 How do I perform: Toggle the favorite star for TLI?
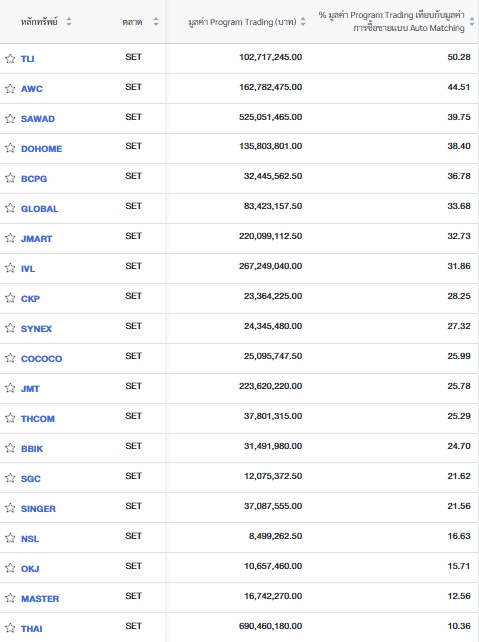tap(10, 59)
